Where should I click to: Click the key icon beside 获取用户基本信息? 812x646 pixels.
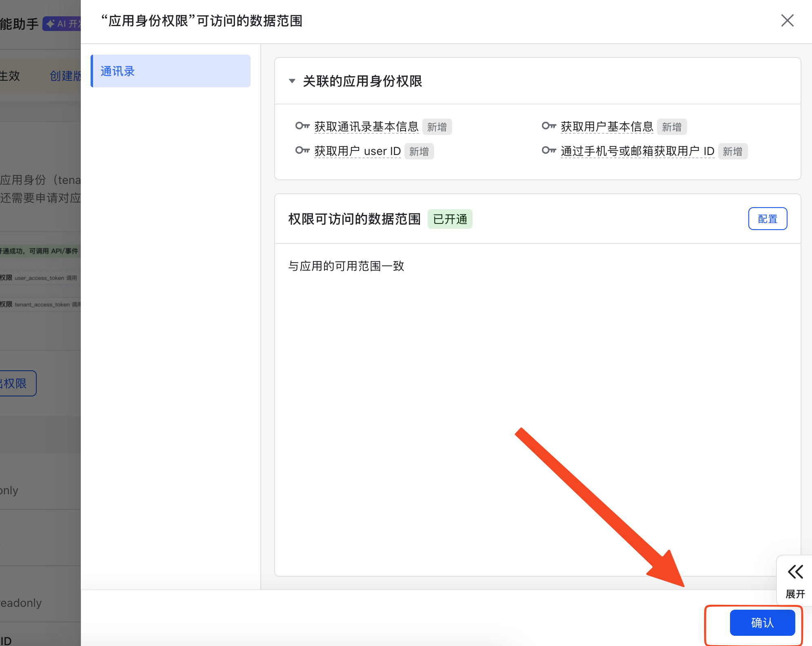point(549,126)
